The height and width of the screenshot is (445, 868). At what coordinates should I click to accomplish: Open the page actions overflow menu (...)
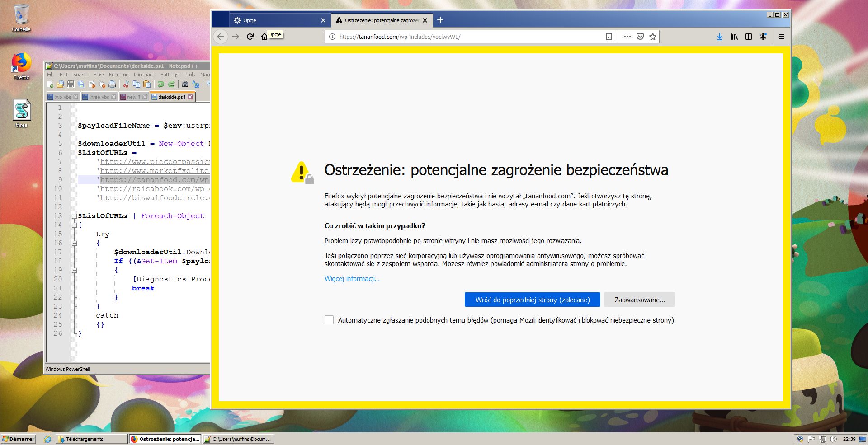point(627,37)
